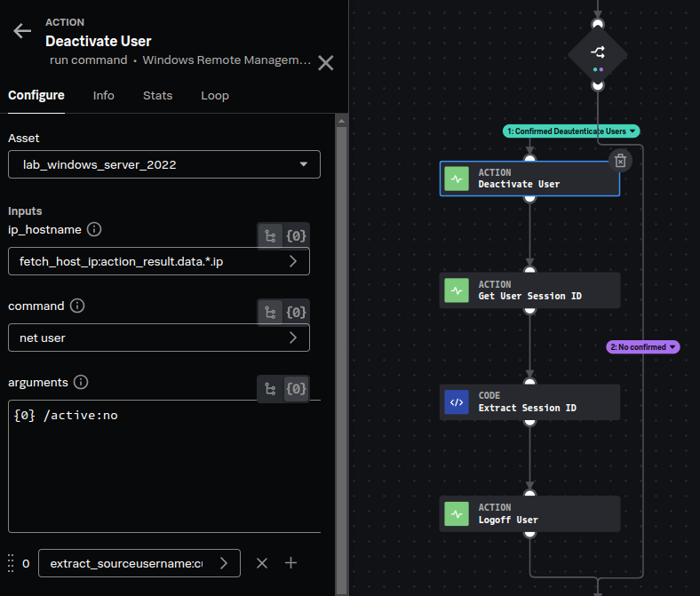Remove the extract_sourceusername argument parameter
Image resolution: width=700 pixels, height=596 pixels.
click(x=262, y=563)
